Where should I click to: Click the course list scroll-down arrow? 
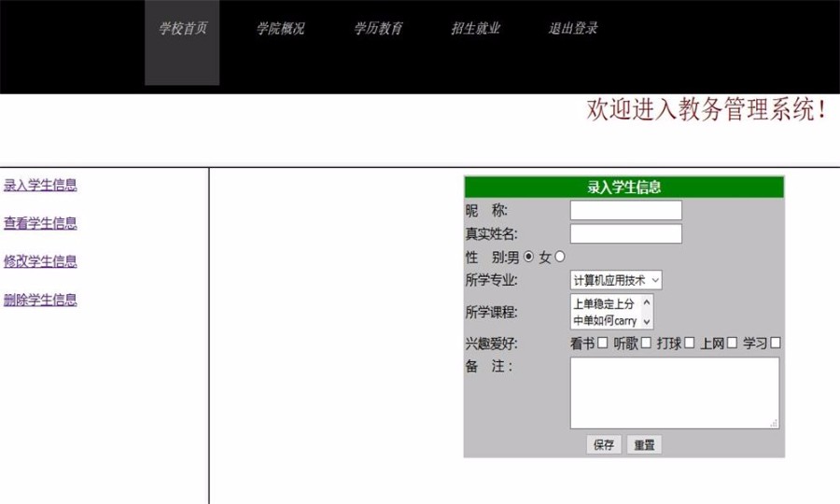[x=647, y=321]
